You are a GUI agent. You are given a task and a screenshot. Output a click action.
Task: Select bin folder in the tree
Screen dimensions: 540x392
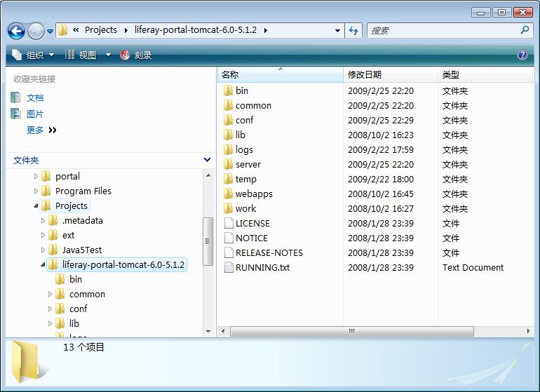[76, 279]
